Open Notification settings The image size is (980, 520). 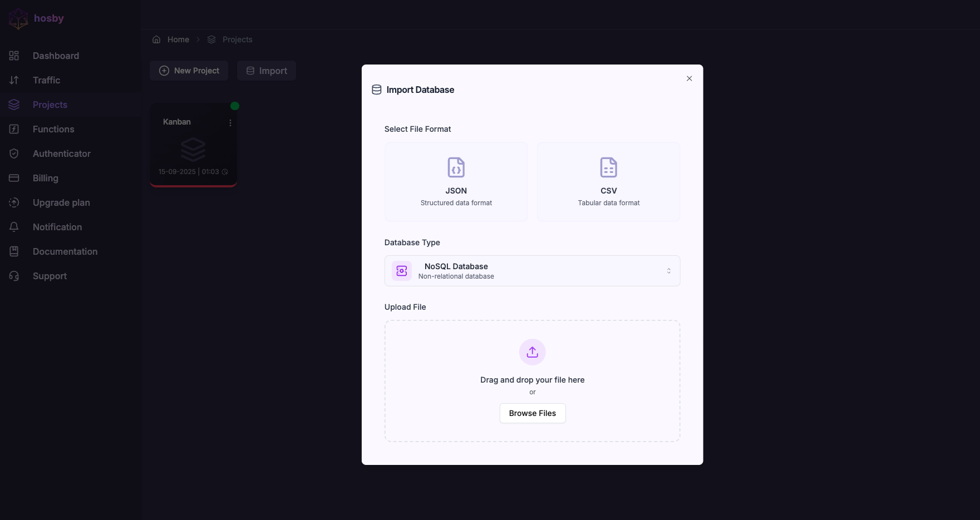coord(57,227)
